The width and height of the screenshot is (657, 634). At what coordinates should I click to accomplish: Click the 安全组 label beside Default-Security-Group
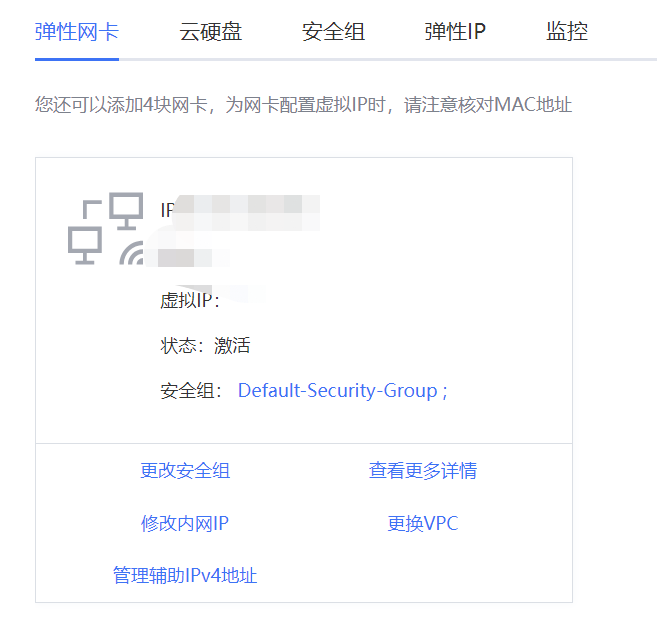tap(192, 391)
